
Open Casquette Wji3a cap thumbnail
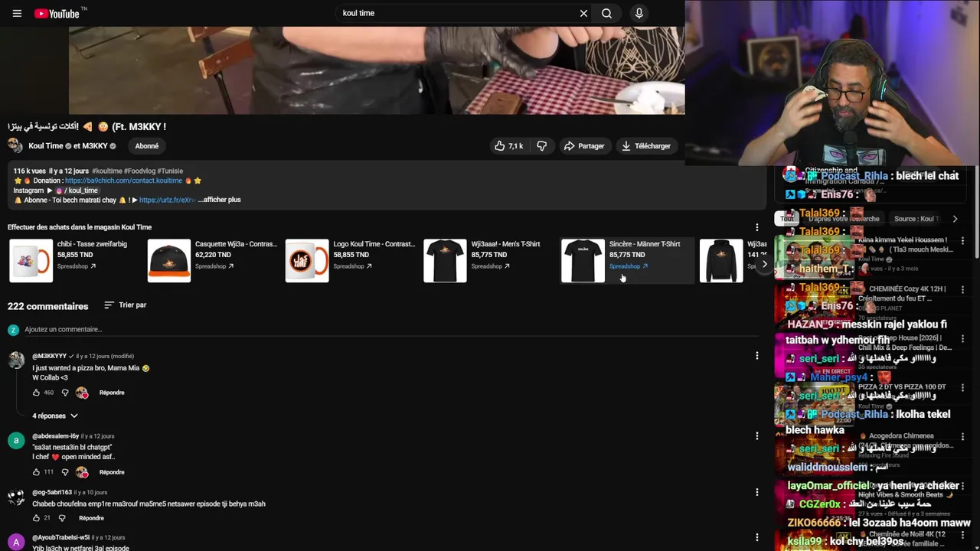(169, 261)
